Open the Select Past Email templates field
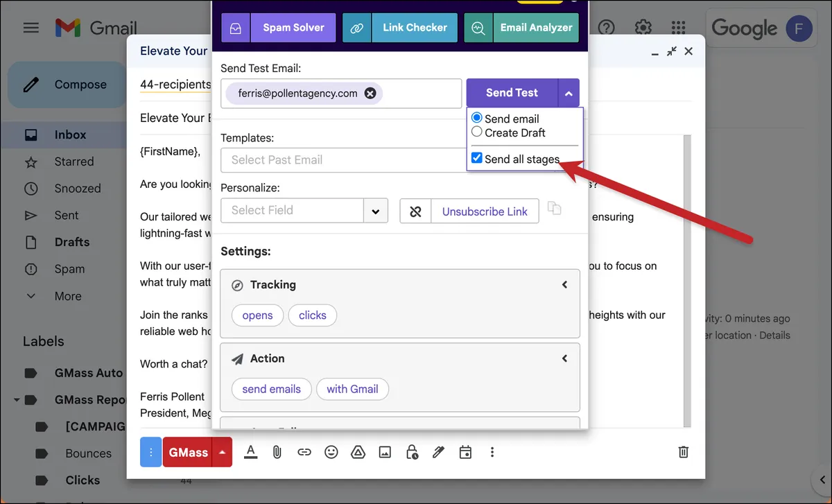Viewport: 832px width, 504px height. click(x=343, y=160)
